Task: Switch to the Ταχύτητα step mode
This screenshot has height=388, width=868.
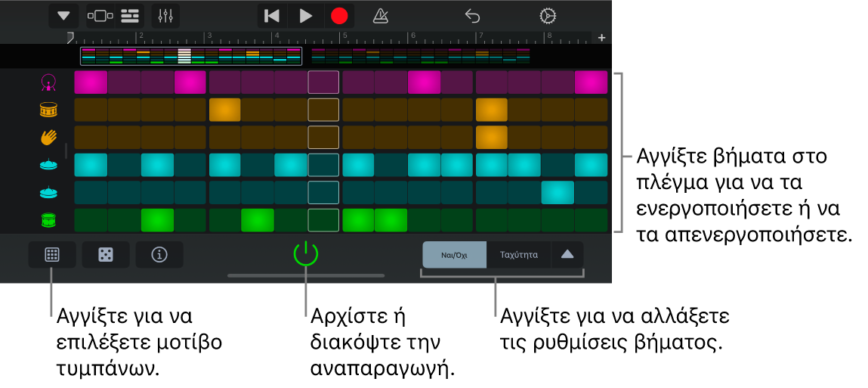Action: 518,255
